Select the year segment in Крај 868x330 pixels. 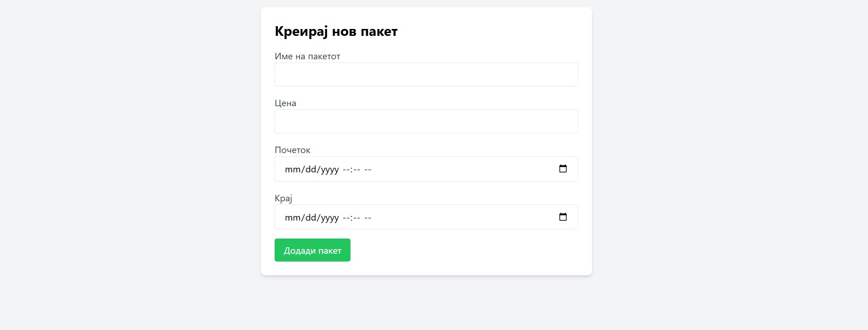330,217
